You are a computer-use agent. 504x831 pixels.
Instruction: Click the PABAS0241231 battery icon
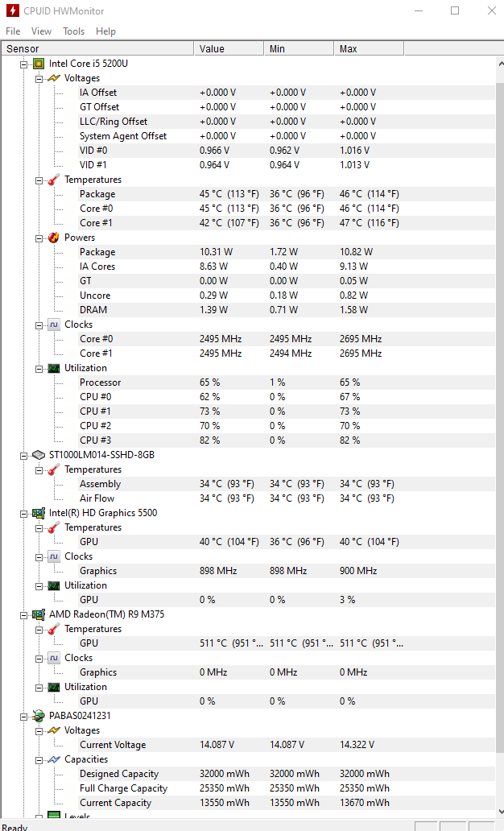(39, 716)
